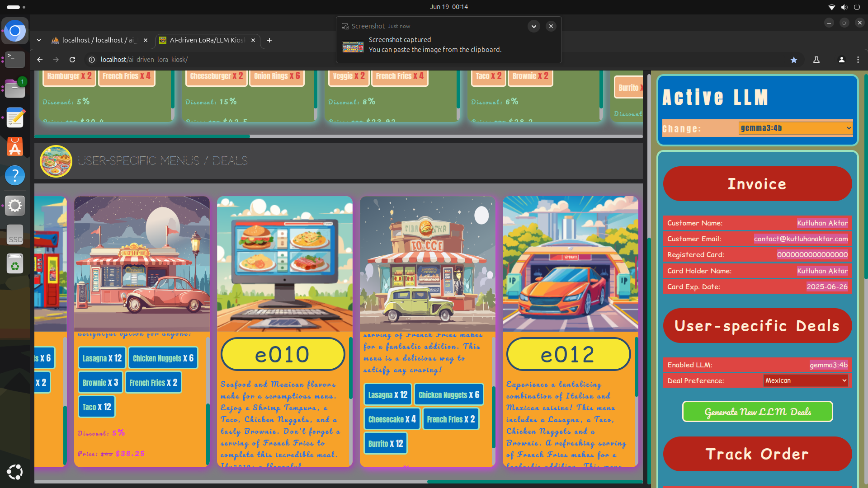Open the Chrome Labs flask icon
This screenshot has width=868, height=488.
point(816,60)
